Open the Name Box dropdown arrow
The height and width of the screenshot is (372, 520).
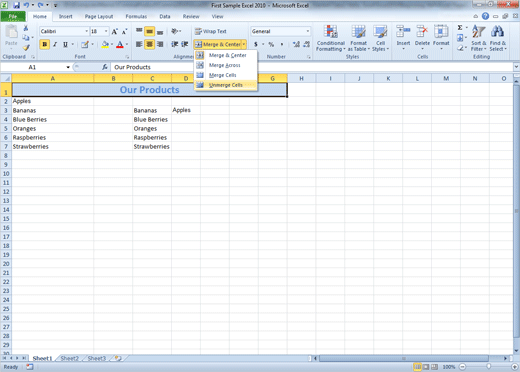point(68,67)
